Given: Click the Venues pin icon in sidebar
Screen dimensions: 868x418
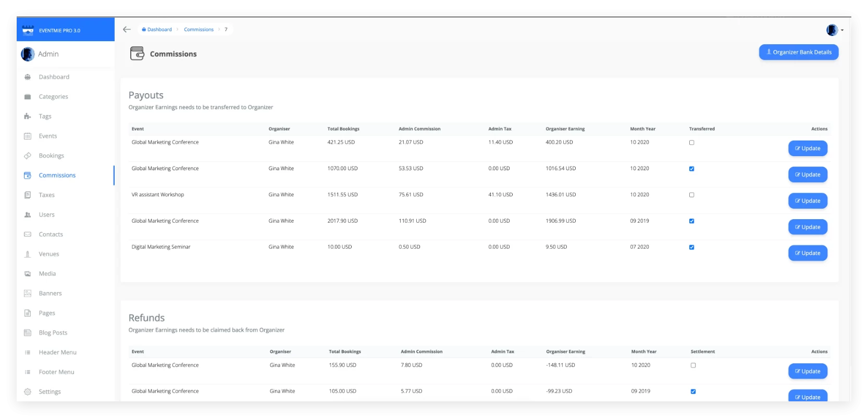Looking at the screenshot, I should pyautogui.click(x=28, y=254).
